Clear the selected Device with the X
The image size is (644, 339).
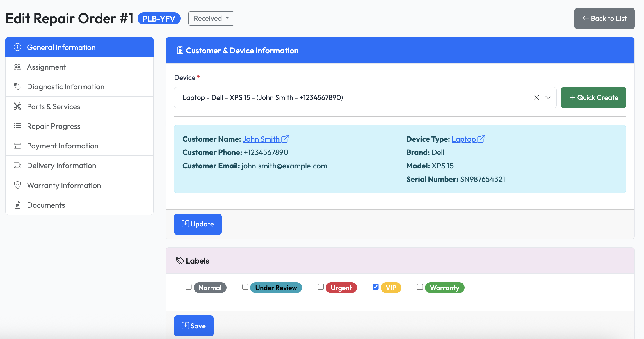536,98
